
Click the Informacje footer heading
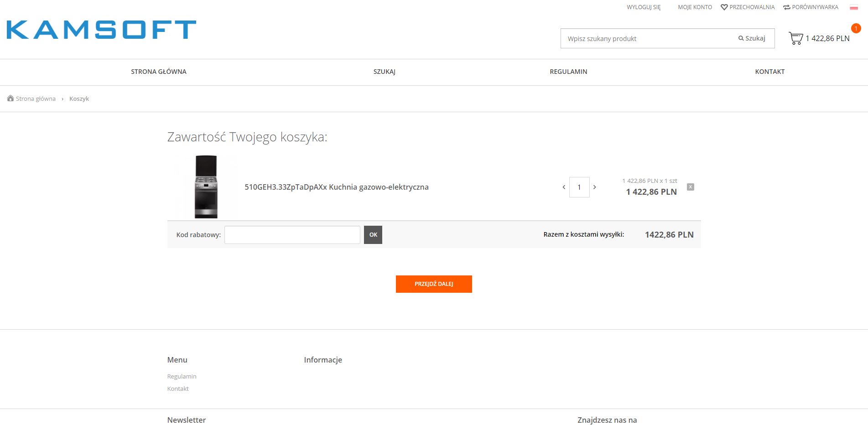pyautogui.click(x=323, y=360)
